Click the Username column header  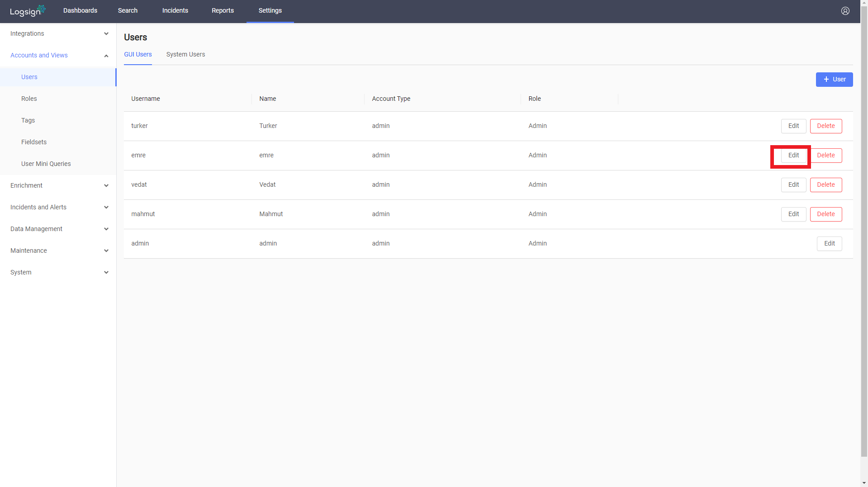pos(146,99)
